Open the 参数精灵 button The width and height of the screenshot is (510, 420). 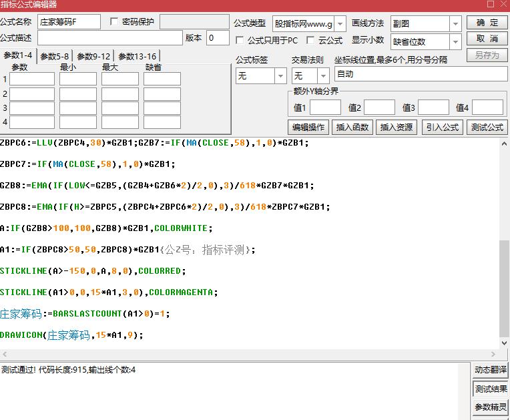click(x=490, y=407)
